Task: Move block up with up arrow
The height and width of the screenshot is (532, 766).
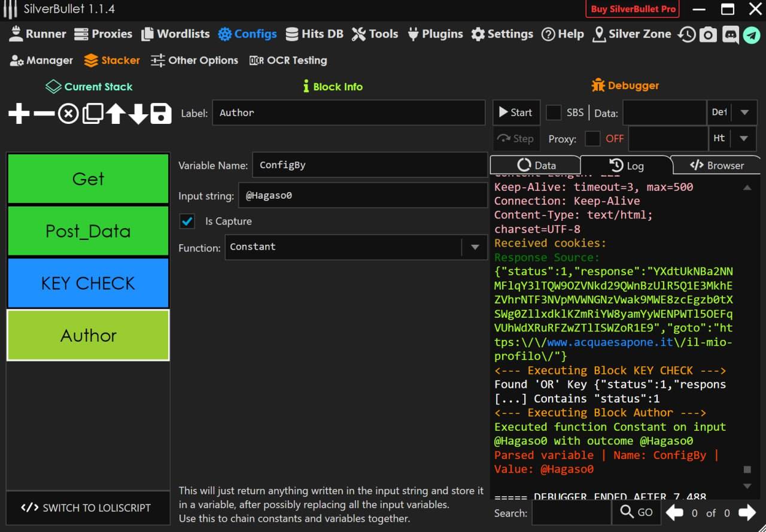Action: 115,113
